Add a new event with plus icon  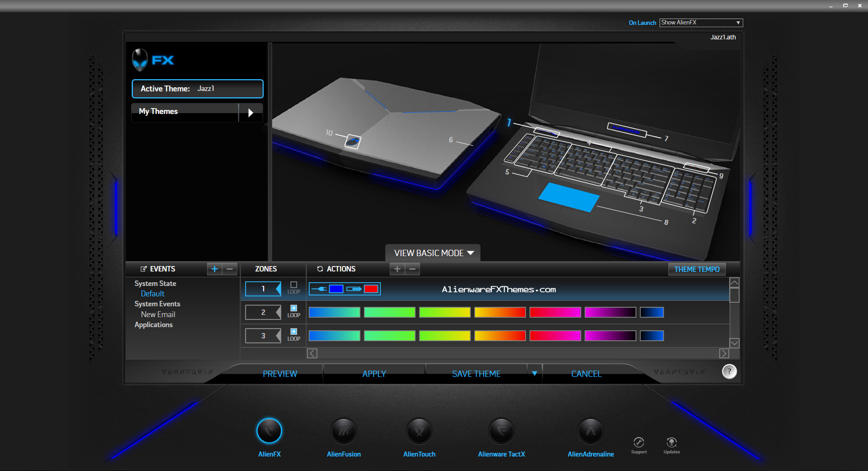214,269
